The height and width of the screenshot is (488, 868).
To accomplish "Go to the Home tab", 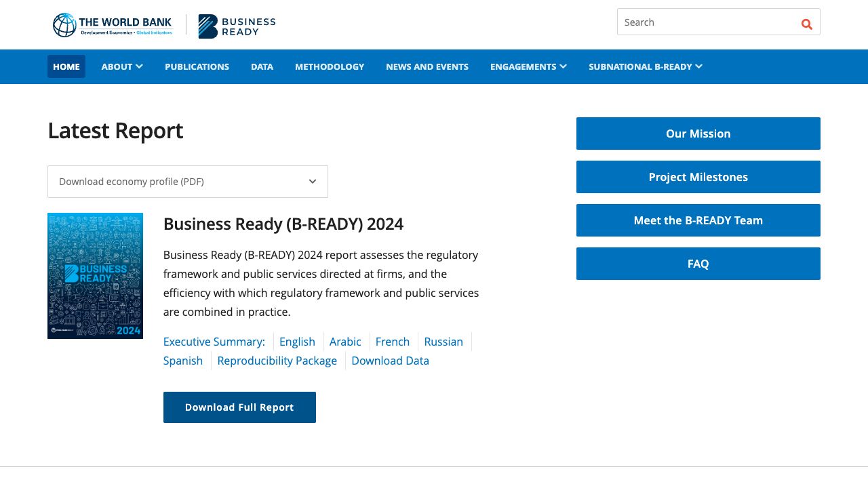I will click(x=66, y=66).
